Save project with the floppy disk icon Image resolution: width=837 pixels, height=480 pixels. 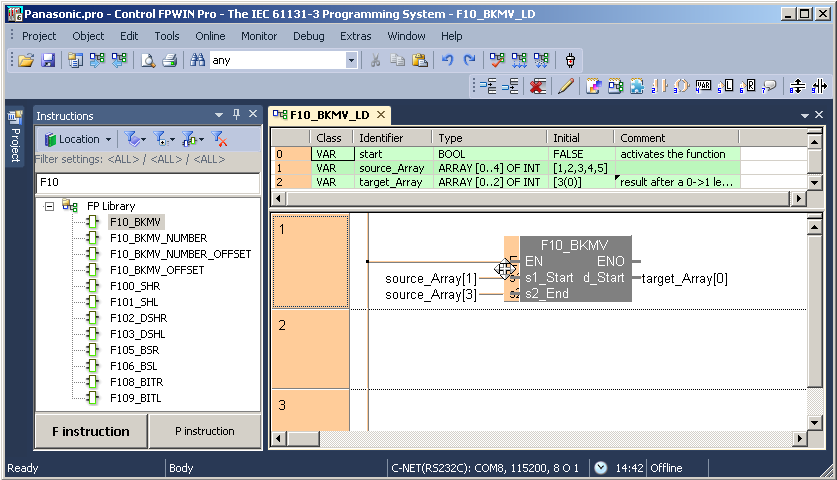coord(47,60)
